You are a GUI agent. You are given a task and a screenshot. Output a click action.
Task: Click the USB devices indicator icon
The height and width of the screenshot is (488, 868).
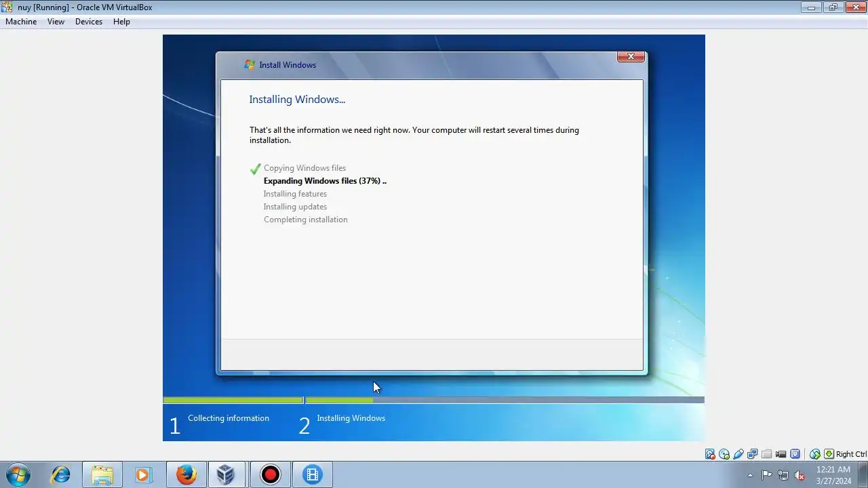click(x=738, y=454)
